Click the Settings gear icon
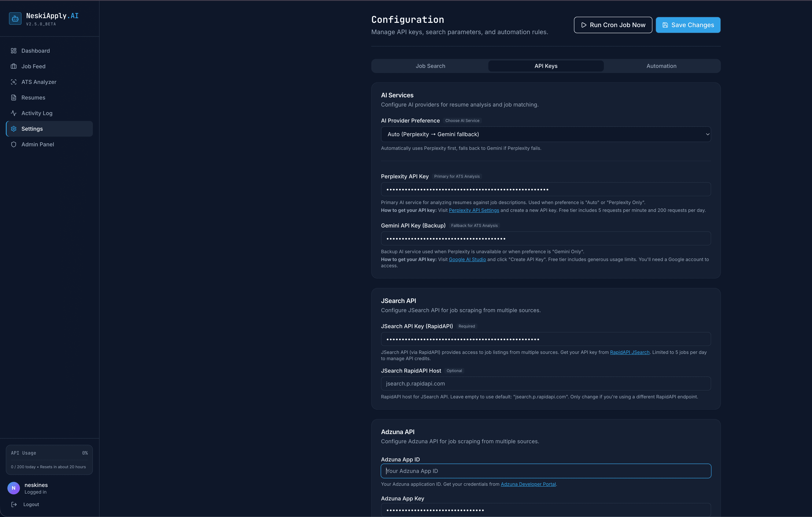The height and width of the screenshot is (517, 812). pyautogui.click(x=14, y=129)
